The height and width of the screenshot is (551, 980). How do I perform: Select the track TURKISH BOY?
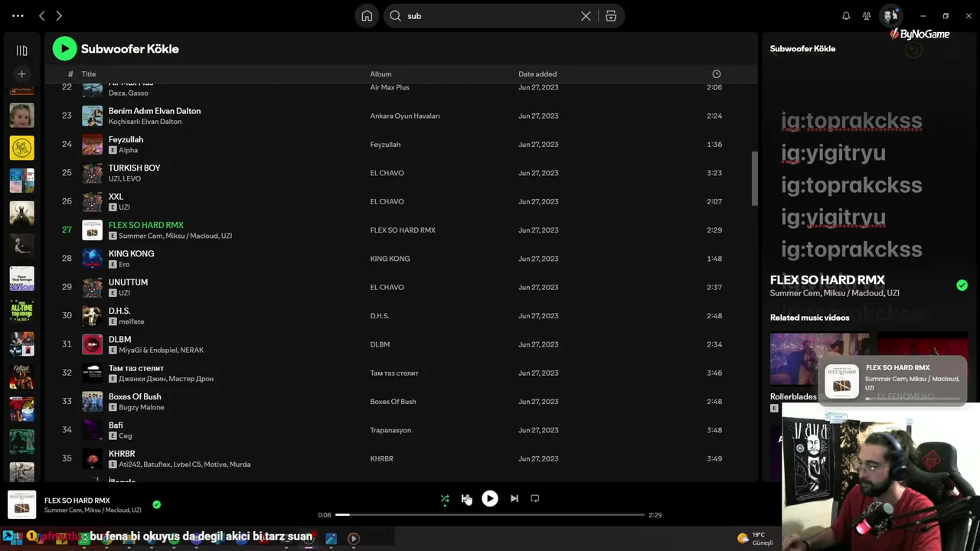point(134,168)
